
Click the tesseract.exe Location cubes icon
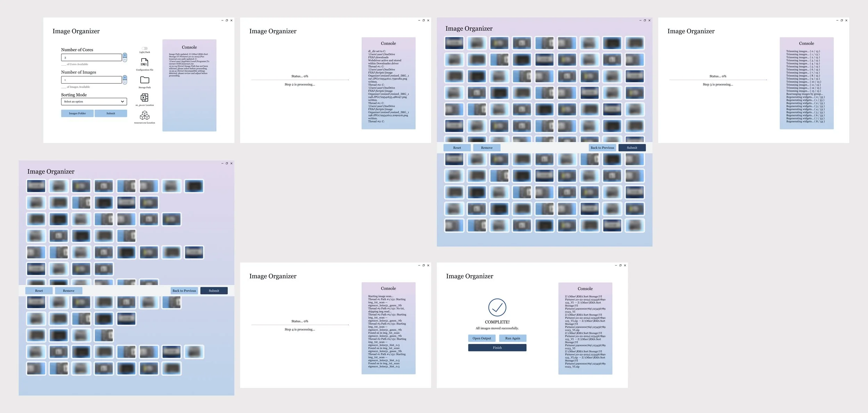[x=144, y=115]
